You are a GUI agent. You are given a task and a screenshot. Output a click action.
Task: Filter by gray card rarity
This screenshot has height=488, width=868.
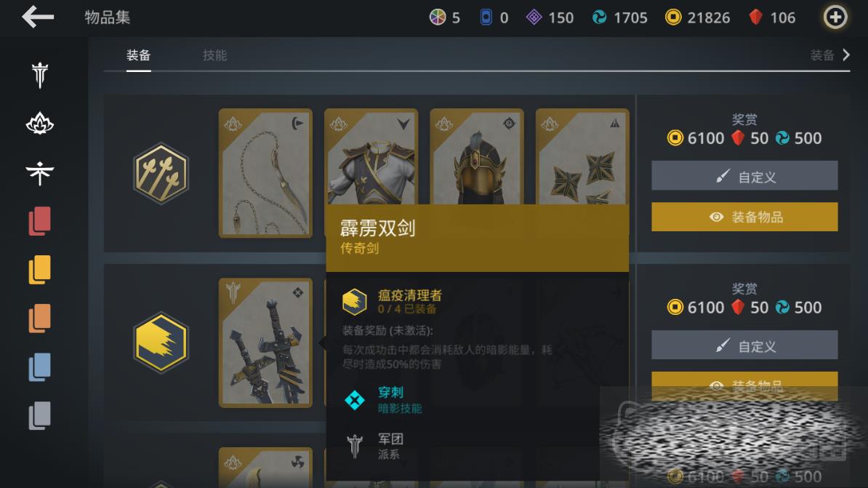40,416
